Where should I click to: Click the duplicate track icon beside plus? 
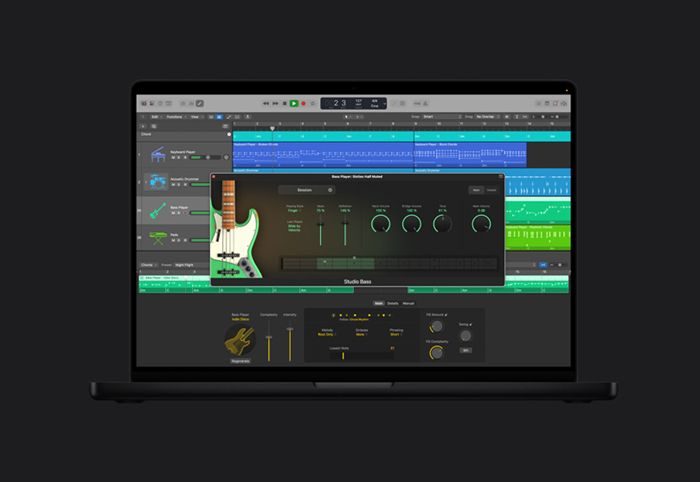pyautogui.click(x=154, y=126)
